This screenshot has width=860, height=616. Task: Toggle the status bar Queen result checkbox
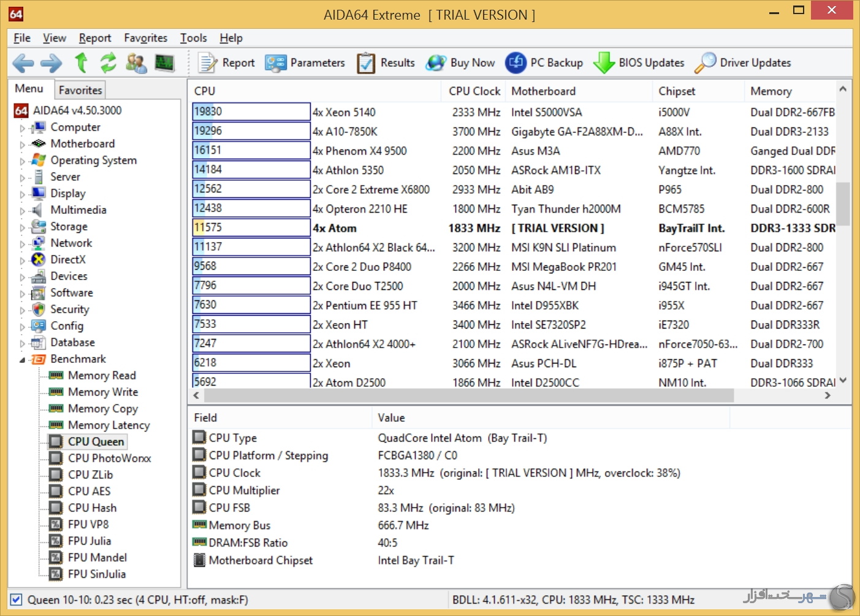tap(17, 599)
